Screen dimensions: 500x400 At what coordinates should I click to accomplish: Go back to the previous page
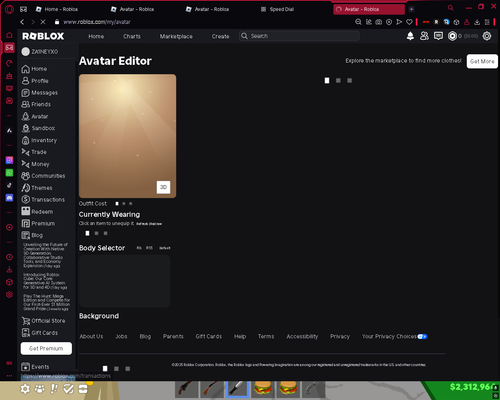click(x=22, y=22)
